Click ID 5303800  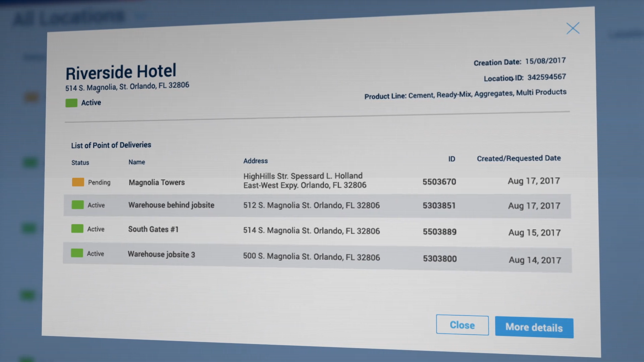pos(440,258)
